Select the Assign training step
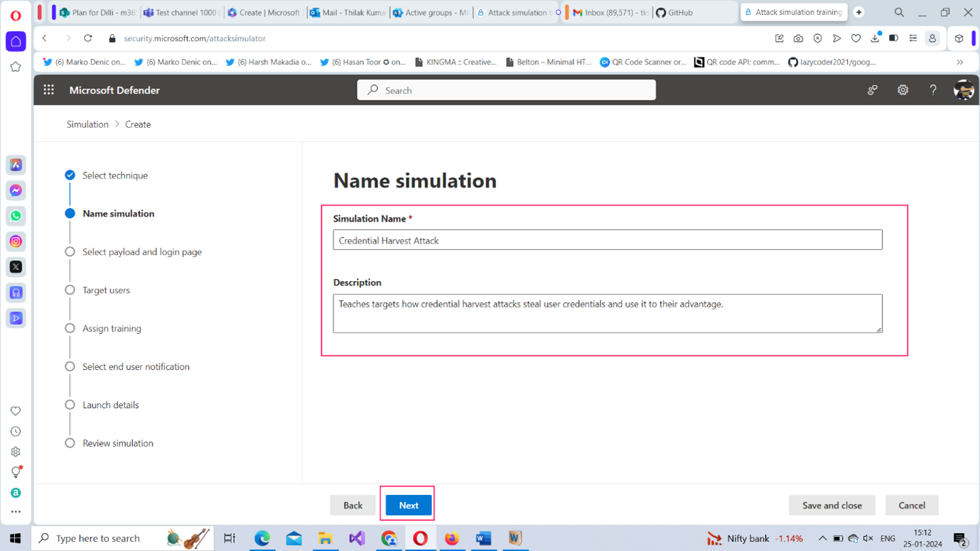This screenshot has width=980, height=551. tap(112, 329)
